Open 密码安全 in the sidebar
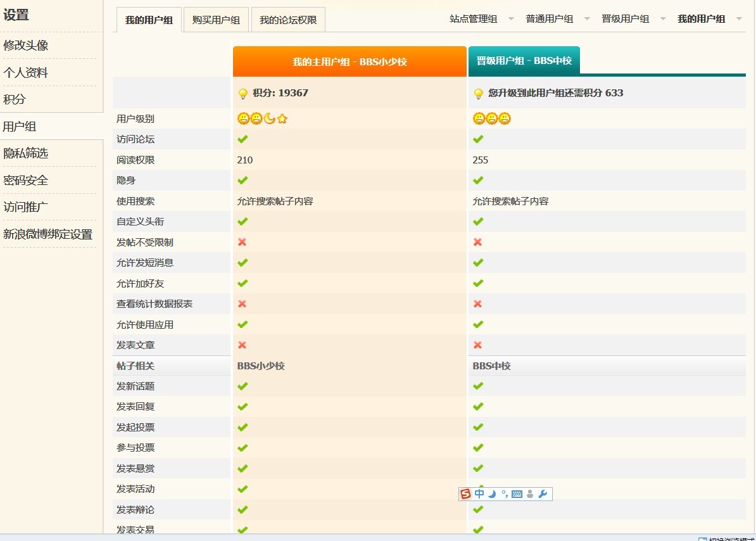The image size is (756, 541). coord(26,181)
